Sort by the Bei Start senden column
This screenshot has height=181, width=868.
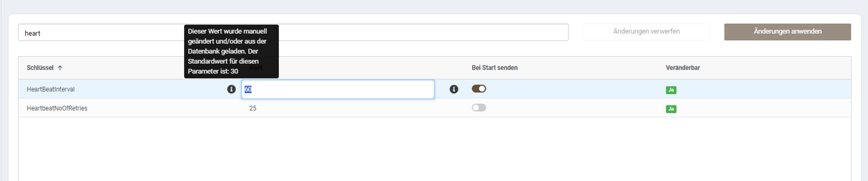(x=495, y=68)
